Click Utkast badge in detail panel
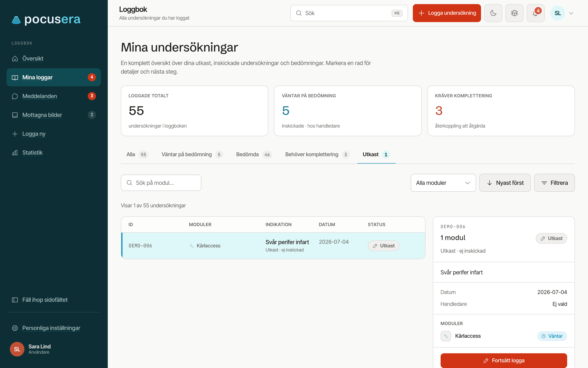Viewport: 588px width, 368px height. point(551,238)
